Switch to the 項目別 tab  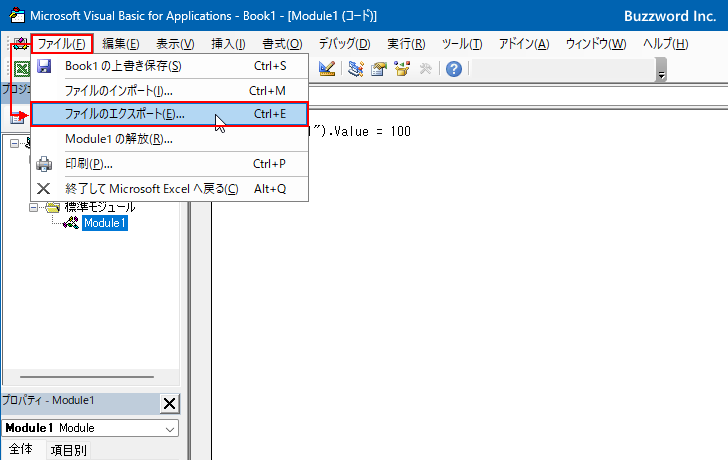point(69,450)
